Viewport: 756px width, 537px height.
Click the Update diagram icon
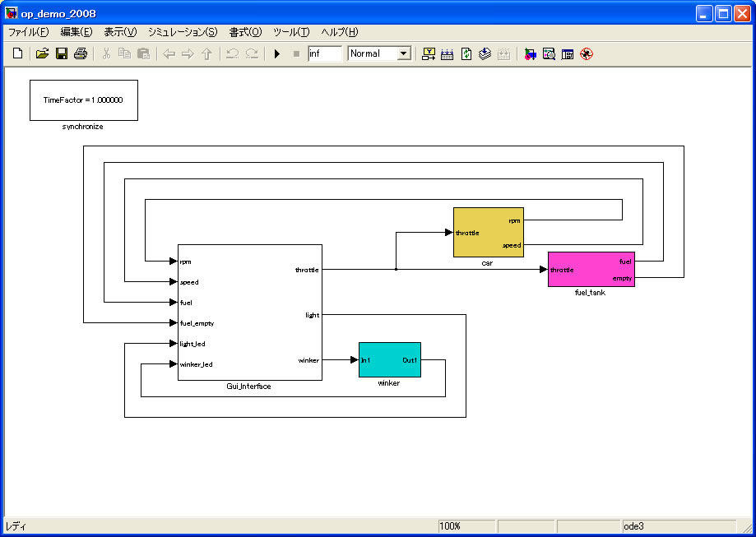coord(466,54)
